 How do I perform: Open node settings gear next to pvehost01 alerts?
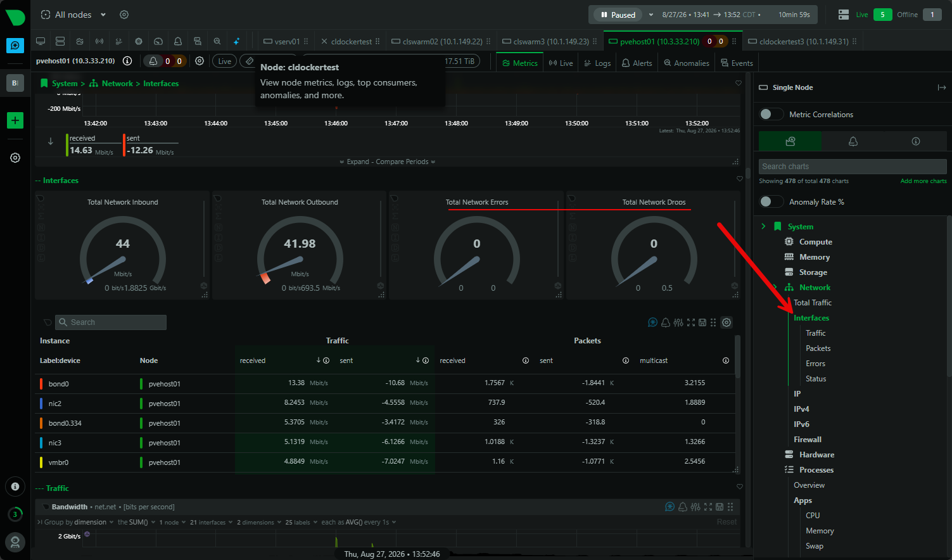[x=200, y=61]
